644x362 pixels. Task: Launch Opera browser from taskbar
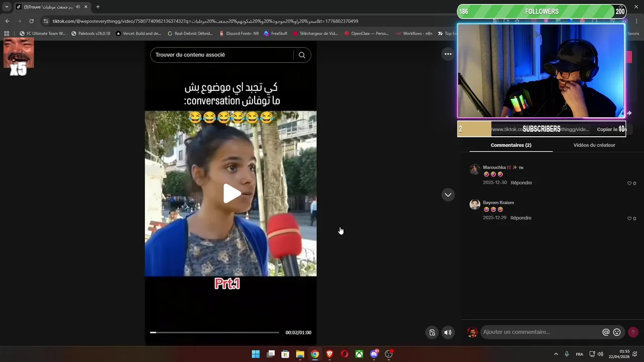(x=344, y=354)
